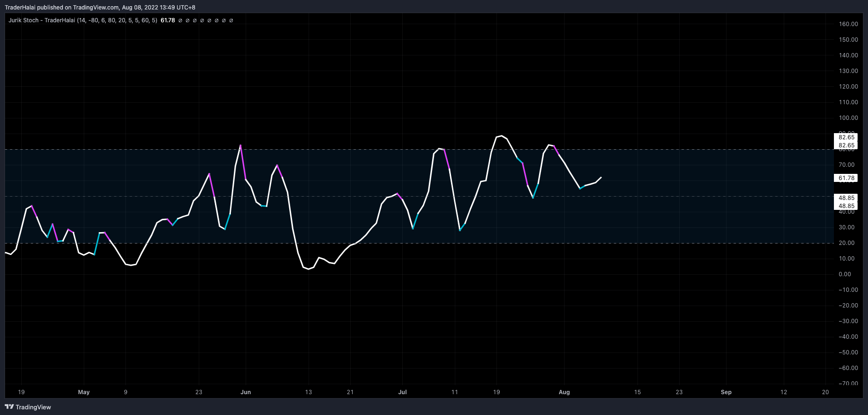The width and height of the screenshot is (868, 415).
Task: Click the 11 date label after Jul
Action: [x=455, y=392]
